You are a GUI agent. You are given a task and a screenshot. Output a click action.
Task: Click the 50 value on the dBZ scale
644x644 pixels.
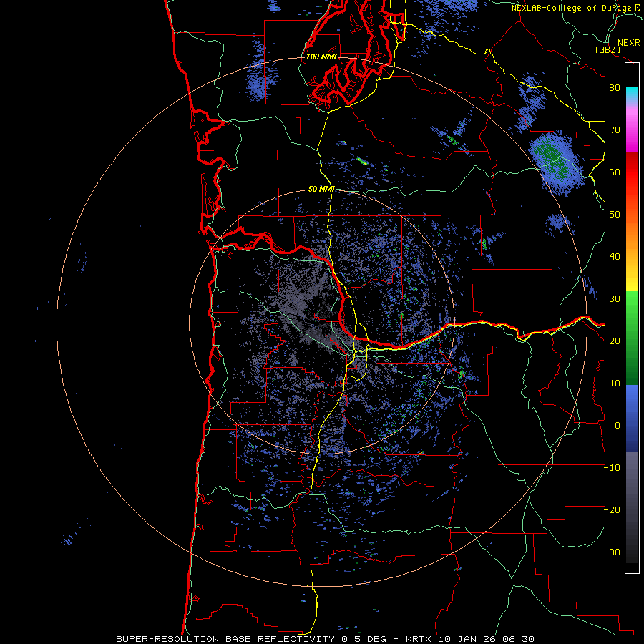pyautogui.click(x=615, y=215)
